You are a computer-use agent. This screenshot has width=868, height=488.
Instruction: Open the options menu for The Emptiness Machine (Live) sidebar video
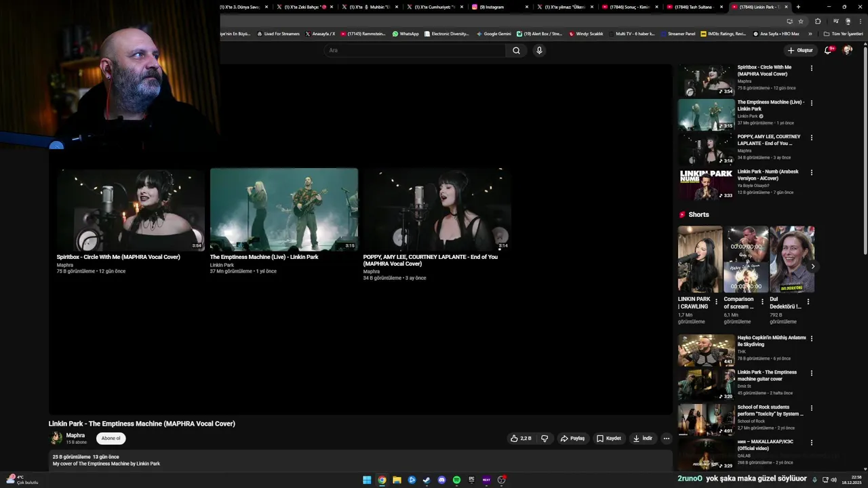click(x=811, y=103)
